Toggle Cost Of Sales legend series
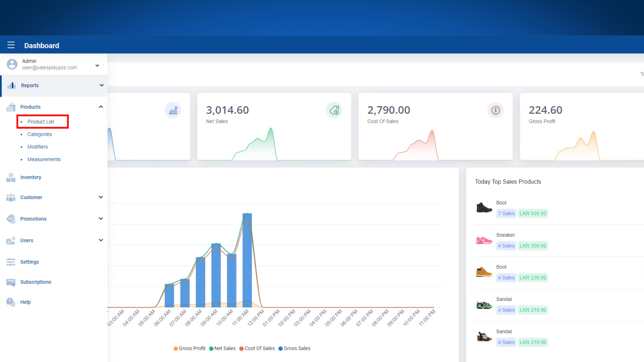The height and width of the screenshot is (362, 644). (257, 348)
